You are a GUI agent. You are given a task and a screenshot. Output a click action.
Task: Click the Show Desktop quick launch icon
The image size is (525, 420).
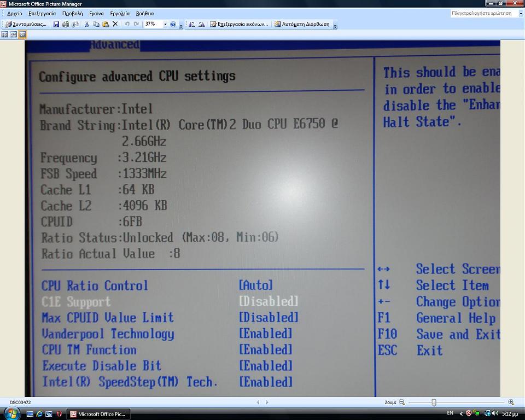pyautogui.click(x=30, y=415)
